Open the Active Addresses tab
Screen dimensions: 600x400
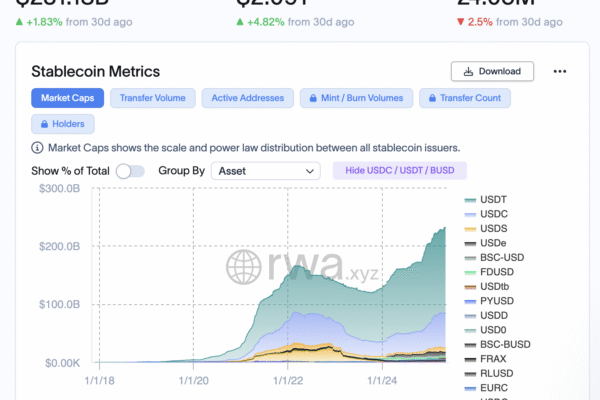(x=248, y=98)
